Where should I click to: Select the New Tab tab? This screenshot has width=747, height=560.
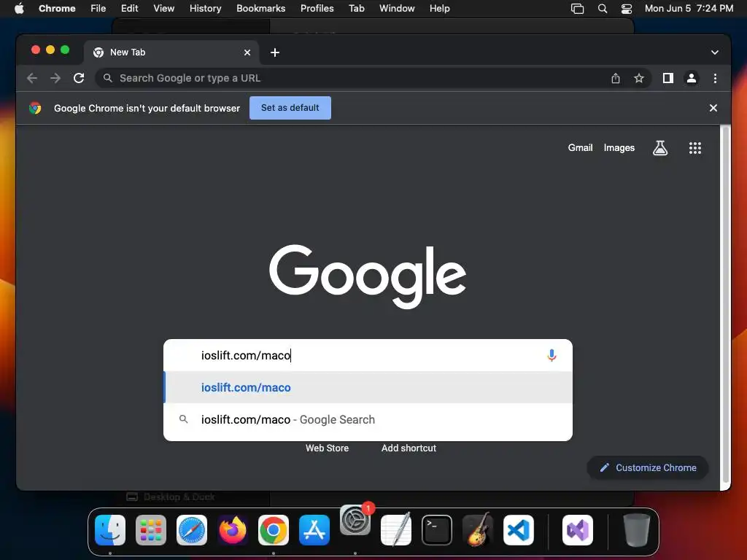pos(171,52)
